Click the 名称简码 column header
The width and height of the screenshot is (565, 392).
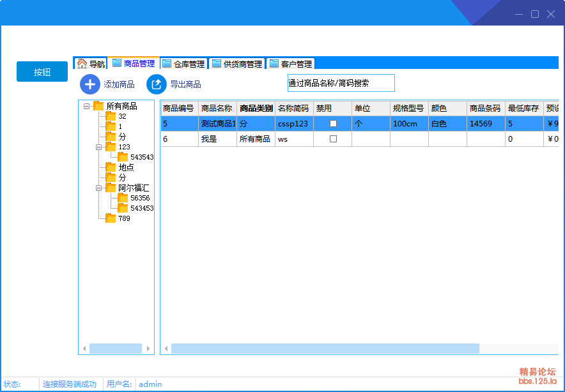tap(295, 109)
